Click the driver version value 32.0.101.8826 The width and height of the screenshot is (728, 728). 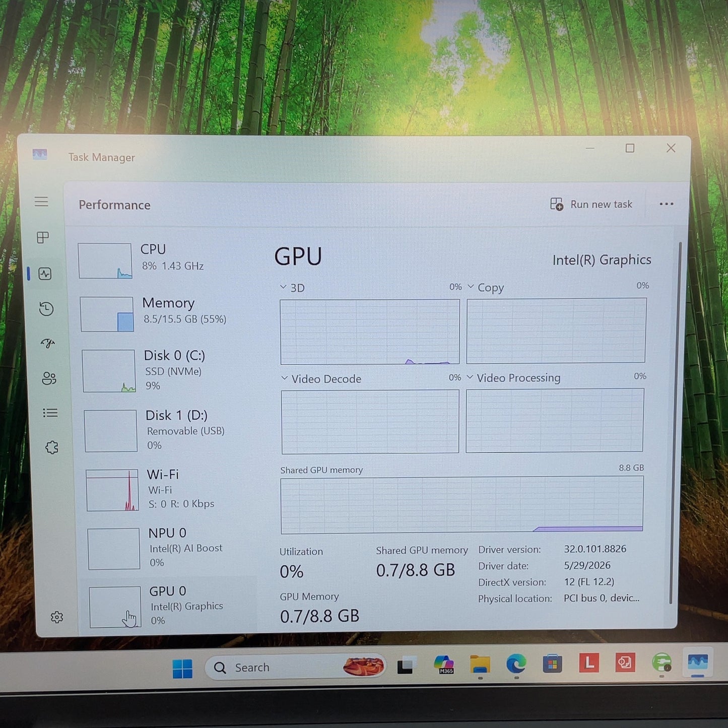coord(595,549)
